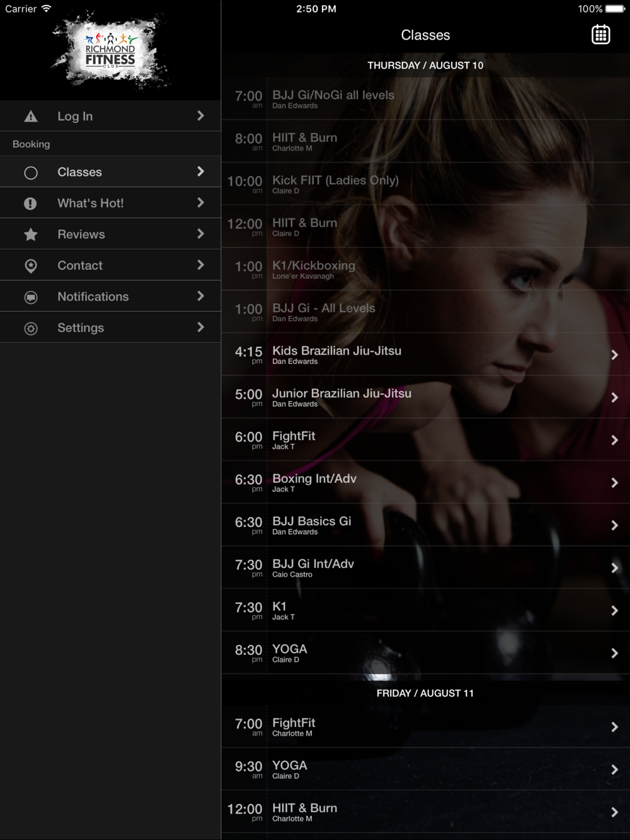Screen dimensions: 630x840
Task: Open What's Hot! section
Action: coord(110,203)
